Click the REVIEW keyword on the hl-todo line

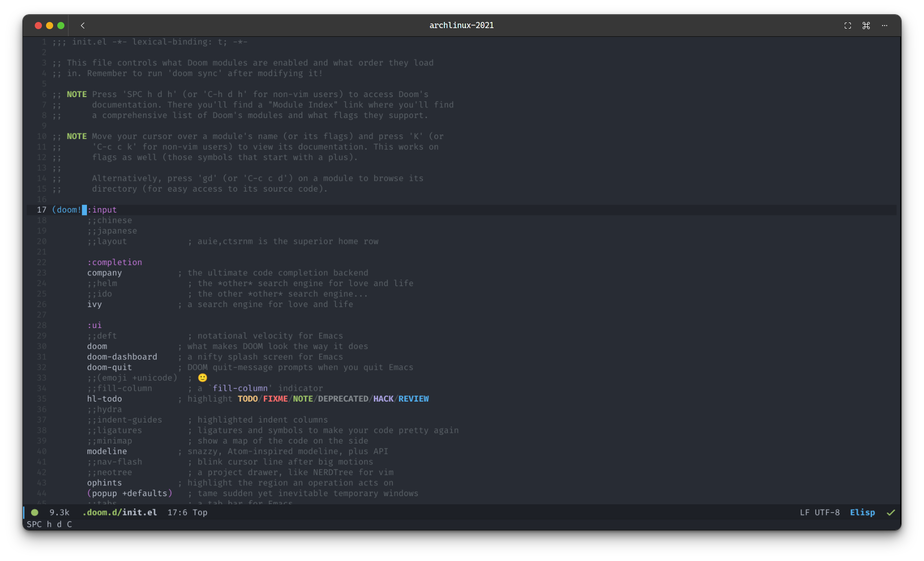pyautogui.click(x=414, y=399)
